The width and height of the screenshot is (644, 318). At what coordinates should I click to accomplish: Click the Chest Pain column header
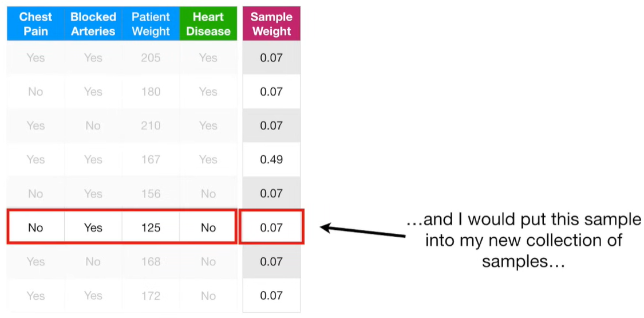pyautogui.click(x=35, y=24)
